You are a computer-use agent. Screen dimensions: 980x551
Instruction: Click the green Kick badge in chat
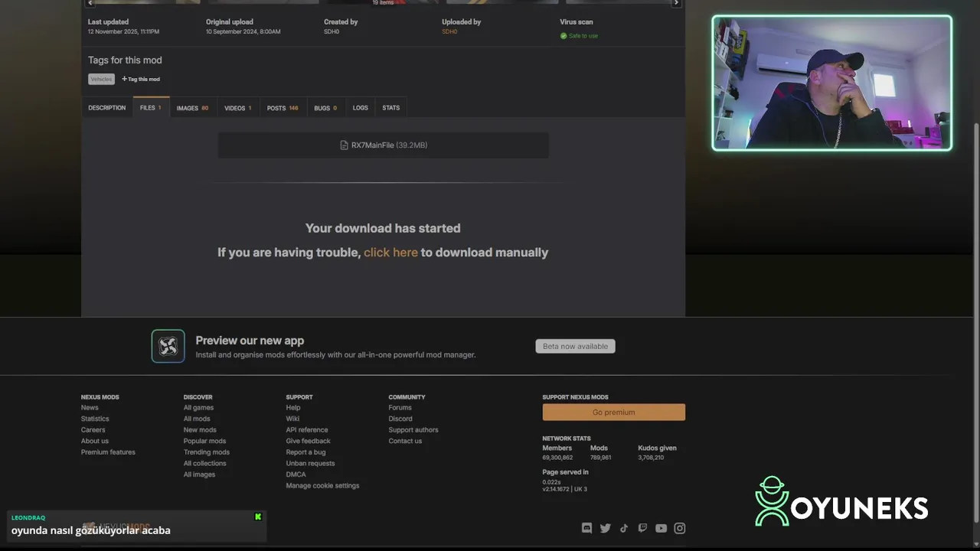[x=258, y=517]
